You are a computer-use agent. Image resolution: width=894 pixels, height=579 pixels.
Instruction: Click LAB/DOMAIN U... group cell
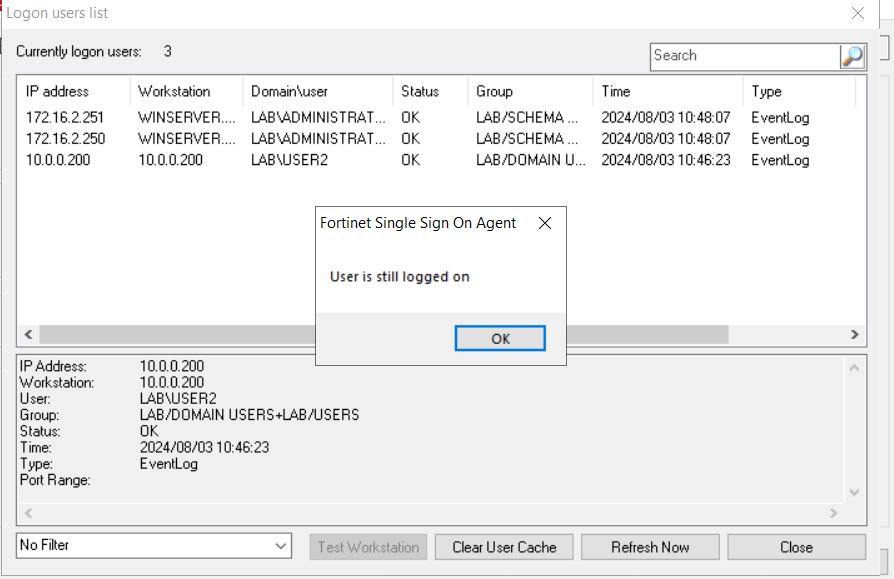point(531,160)
